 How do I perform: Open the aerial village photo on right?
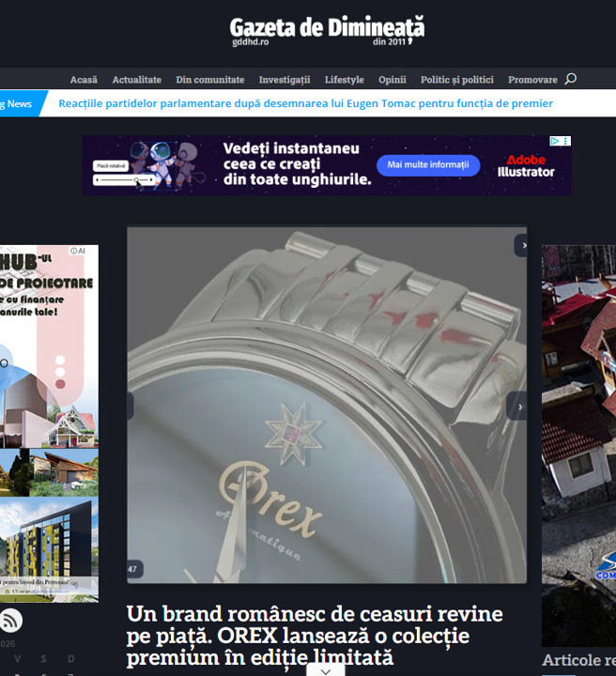(578, 445)
